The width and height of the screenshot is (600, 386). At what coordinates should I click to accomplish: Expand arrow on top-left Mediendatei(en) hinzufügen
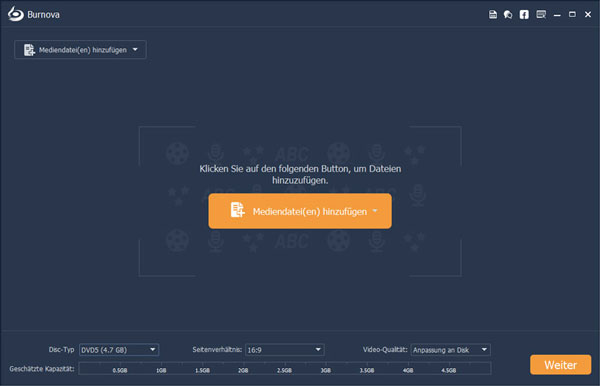tap(135, 49)
